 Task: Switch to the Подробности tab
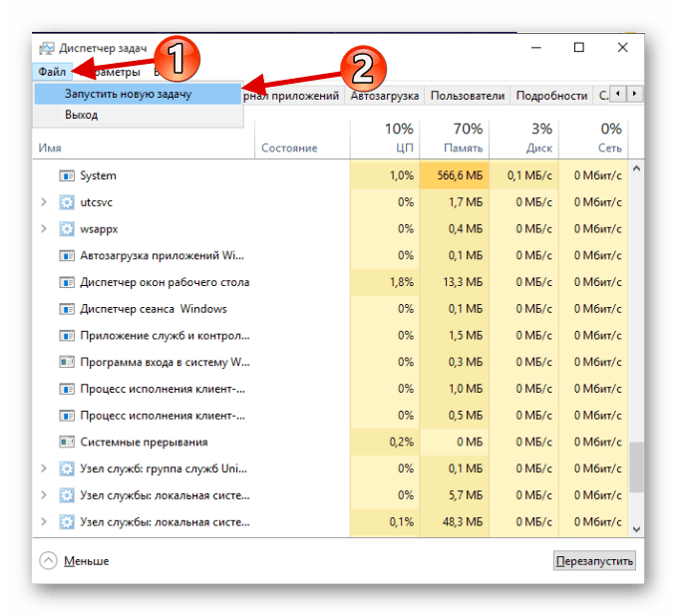tap(551, 96)
